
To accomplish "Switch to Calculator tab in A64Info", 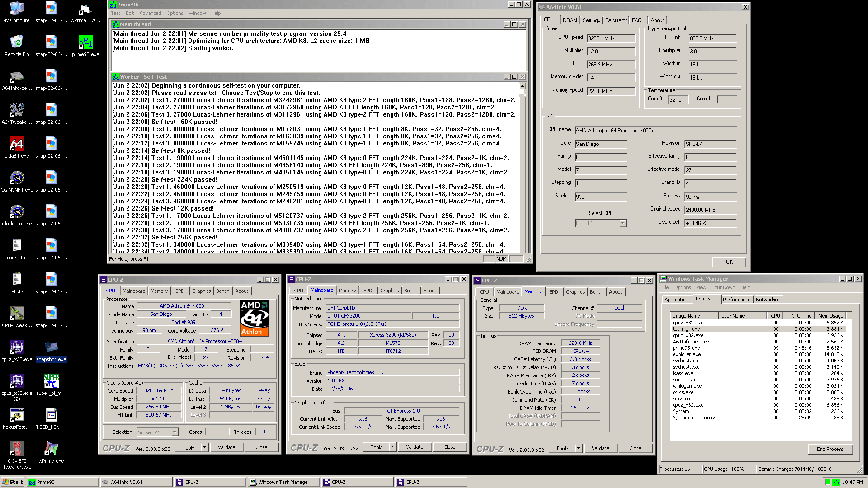I will click(x=616, y=20).
